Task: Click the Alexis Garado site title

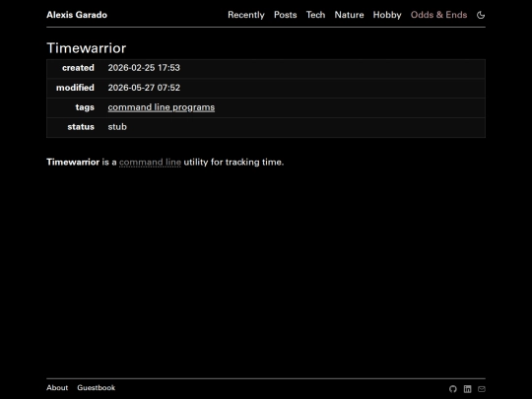Action: tap(77, 15)
